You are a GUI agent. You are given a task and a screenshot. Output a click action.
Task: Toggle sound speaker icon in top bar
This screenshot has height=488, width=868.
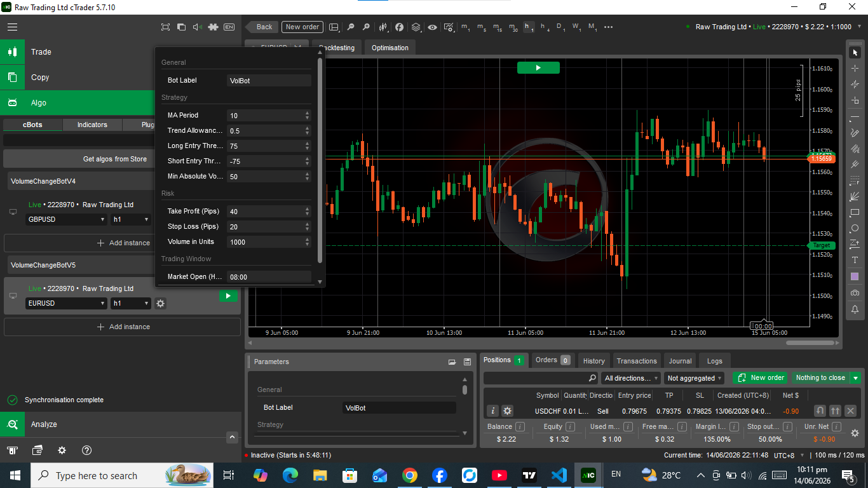pos(197,27)
